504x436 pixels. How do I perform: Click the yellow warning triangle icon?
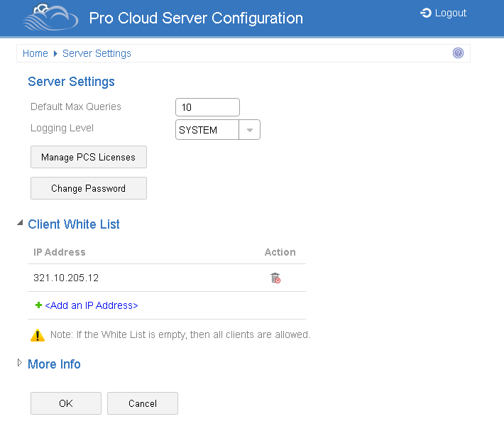point(38,335)
